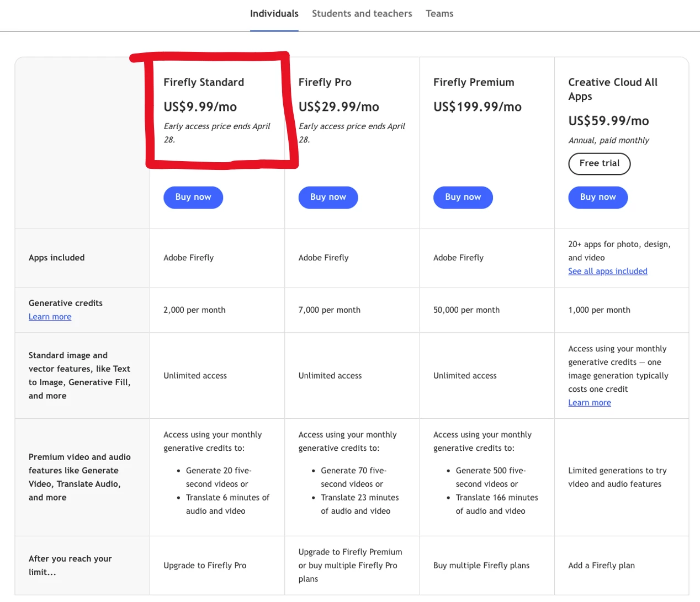
Task: Click the Firefly Premium plan title
Action: [x=474, y=82]
